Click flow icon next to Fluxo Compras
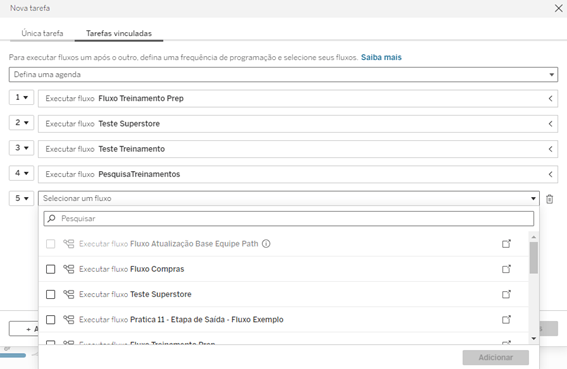The height and width of the screenshot is (369, 567). pyautogui.click(x=69, y=269)
